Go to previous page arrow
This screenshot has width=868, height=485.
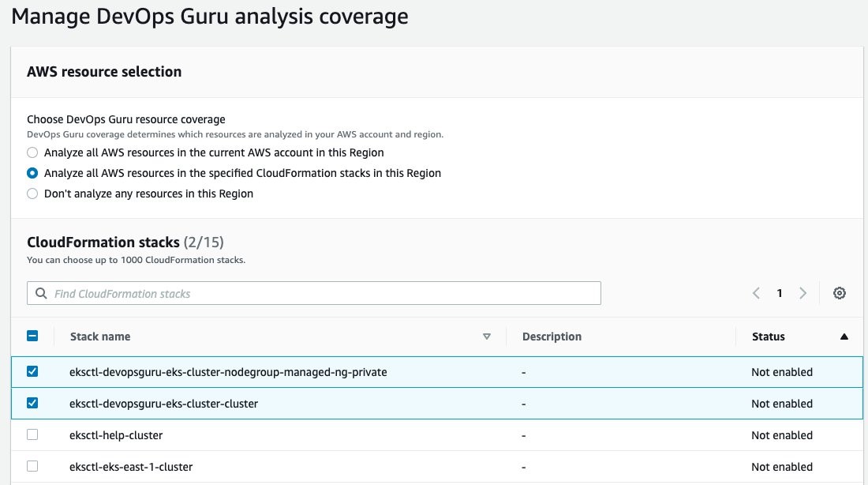(x=756, y=293)
